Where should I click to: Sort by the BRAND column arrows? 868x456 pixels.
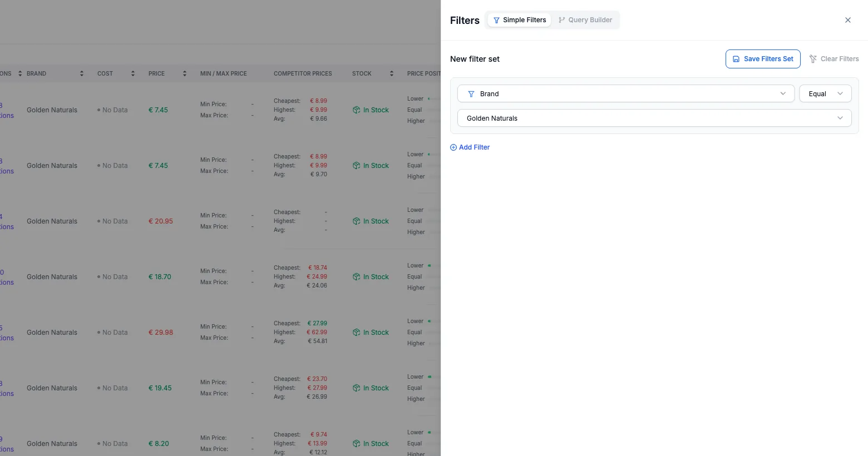point(82,73)
